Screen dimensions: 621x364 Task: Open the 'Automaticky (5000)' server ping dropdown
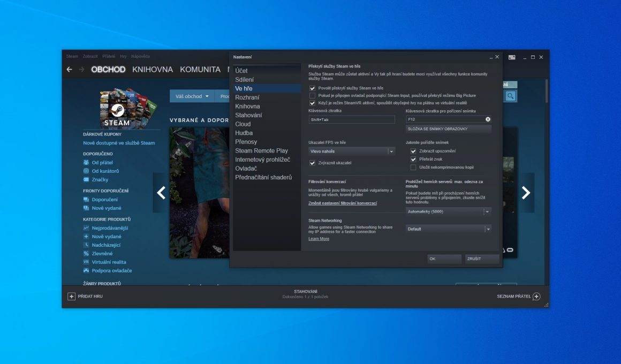(448, 211)
